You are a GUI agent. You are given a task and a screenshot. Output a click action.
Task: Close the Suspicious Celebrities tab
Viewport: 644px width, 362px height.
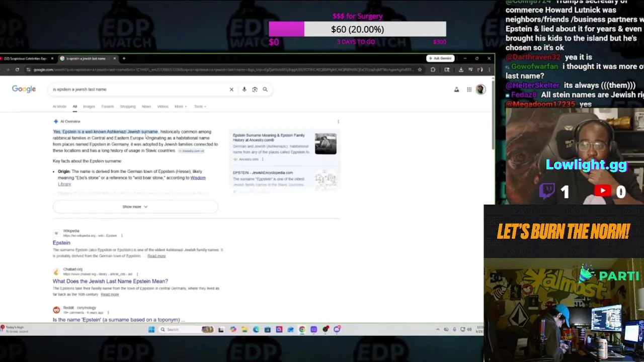point(52,58)
